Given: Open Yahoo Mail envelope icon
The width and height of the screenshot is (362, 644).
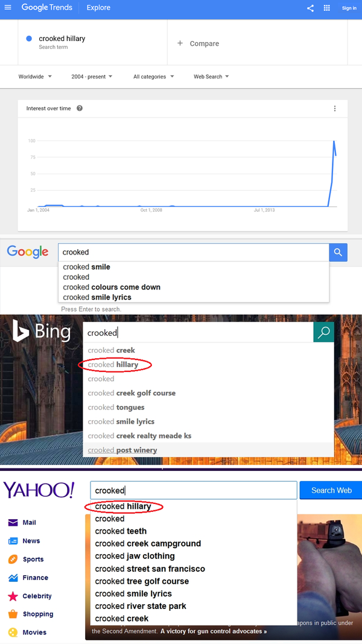Looking at the screenshot, I should pyautogui.click(x=13, y=522).
